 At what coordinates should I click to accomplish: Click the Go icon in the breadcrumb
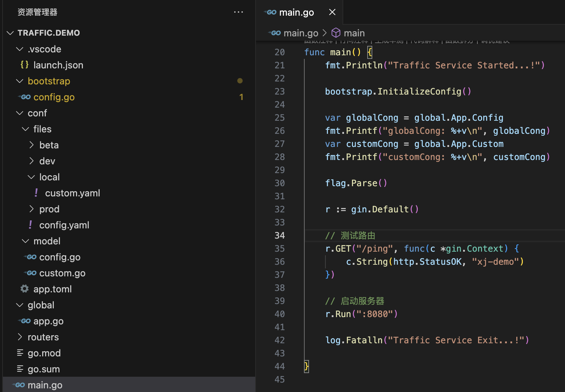[275, 33]
